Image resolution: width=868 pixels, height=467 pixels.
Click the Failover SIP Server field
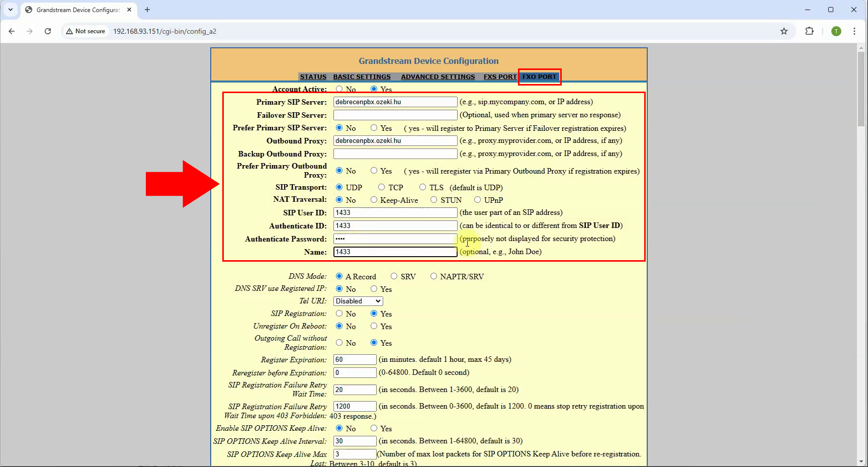(x=395, y=115)
